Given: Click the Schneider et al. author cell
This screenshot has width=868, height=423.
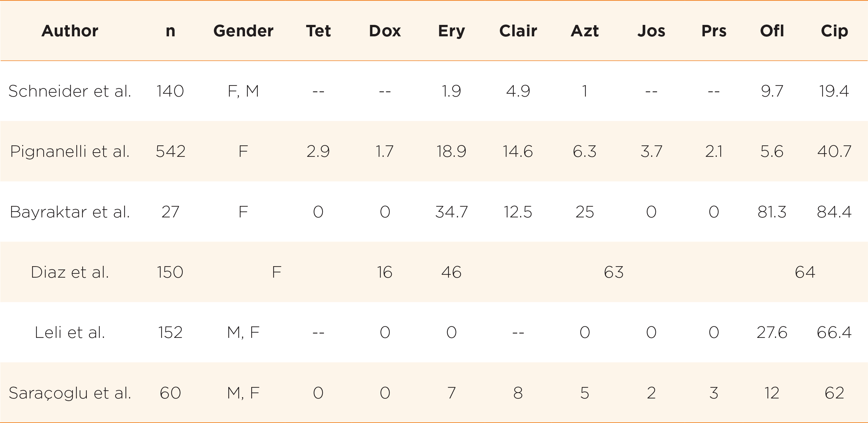Looking at the screenshot, I should coord(70,91).
